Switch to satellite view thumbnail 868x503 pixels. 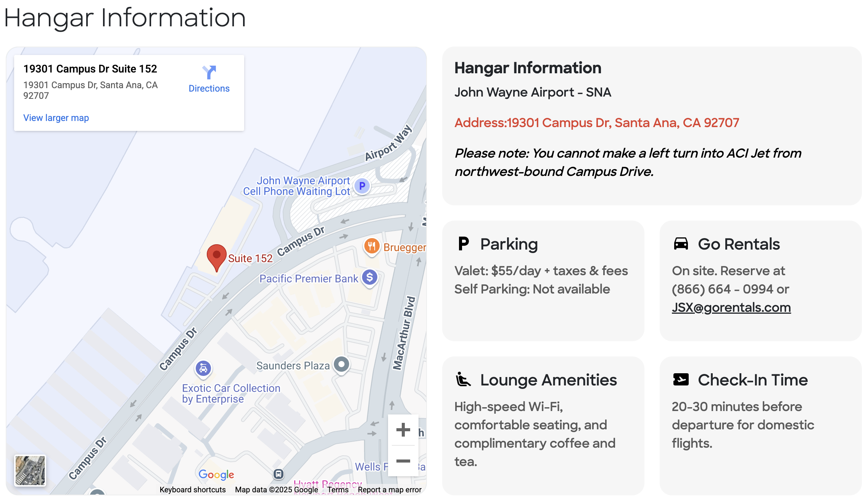coord(30,471)
